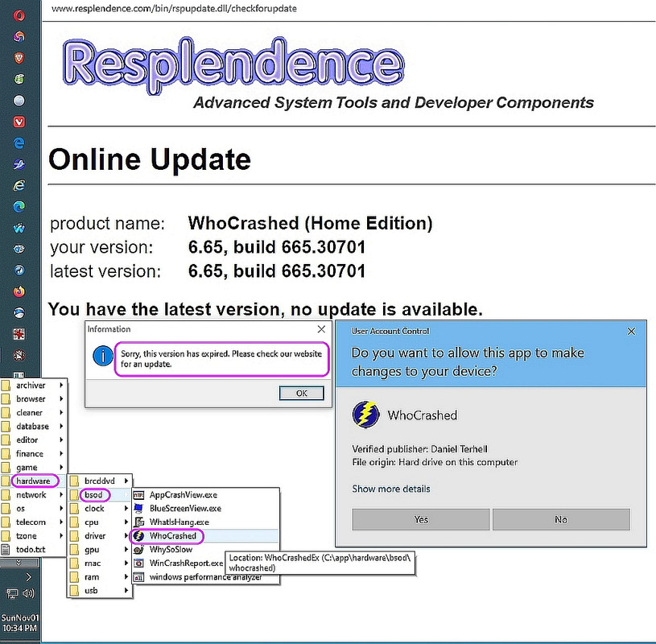Click 'WhoCrashed (Home Edition)' product name text

pyautogui.click(x=310, y=224)
